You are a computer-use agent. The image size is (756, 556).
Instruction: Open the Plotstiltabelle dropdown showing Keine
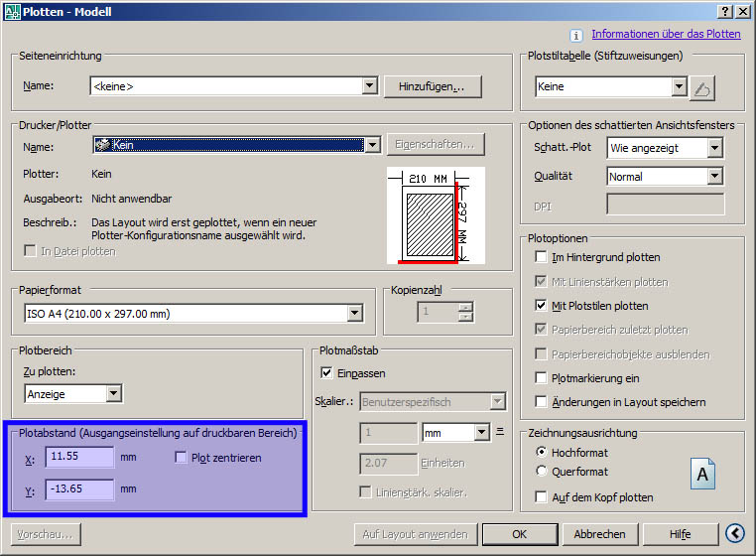click(679, 86)
